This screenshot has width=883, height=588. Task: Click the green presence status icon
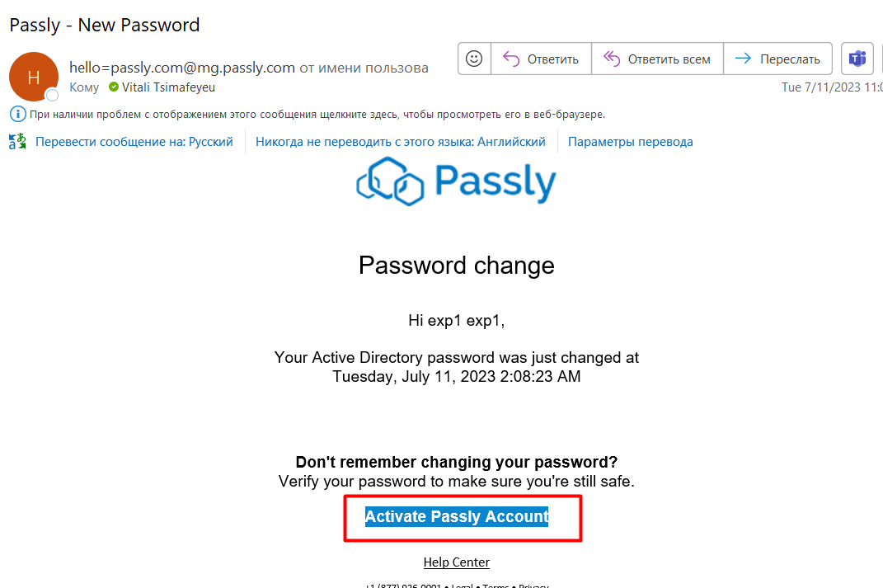[114, 87]
